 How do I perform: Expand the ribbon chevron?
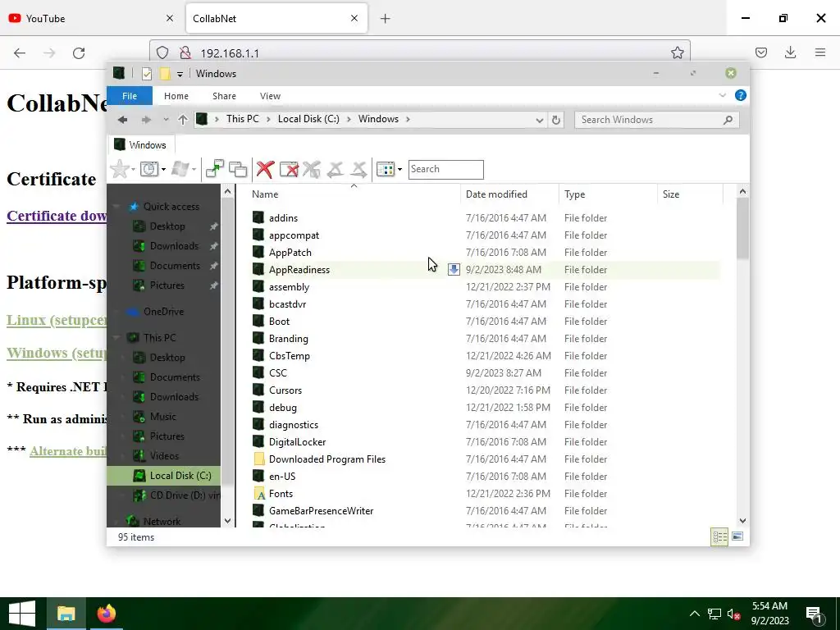[722, 95]
